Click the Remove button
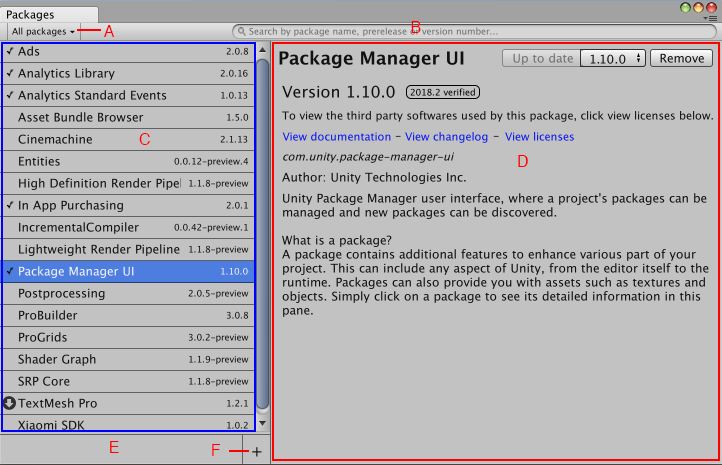This screenshot has height=465, width=722. coord(681,58)
